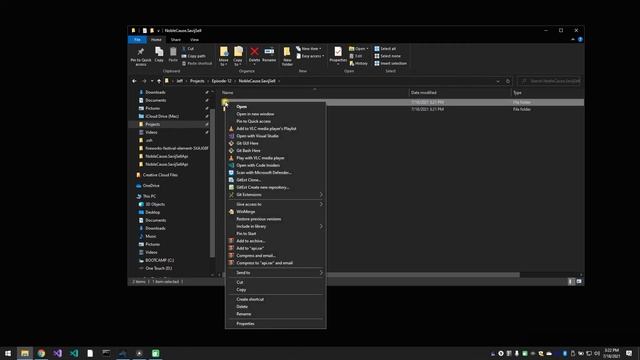This screenshot has width=640, height=360.
Task: Click Projects in the address breadcrumb
Action: click(x=197, y=81)
